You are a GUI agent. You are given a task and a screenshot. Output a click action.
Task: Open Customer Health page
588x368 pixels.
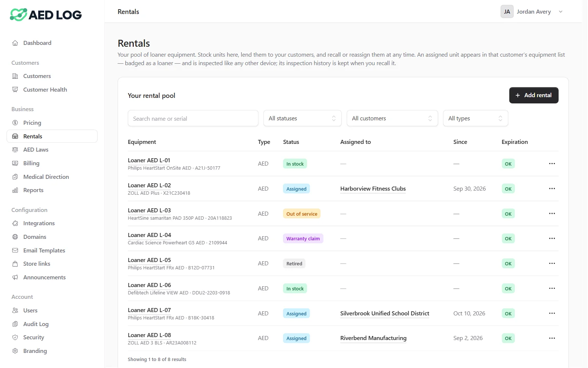tap(52, 90)
